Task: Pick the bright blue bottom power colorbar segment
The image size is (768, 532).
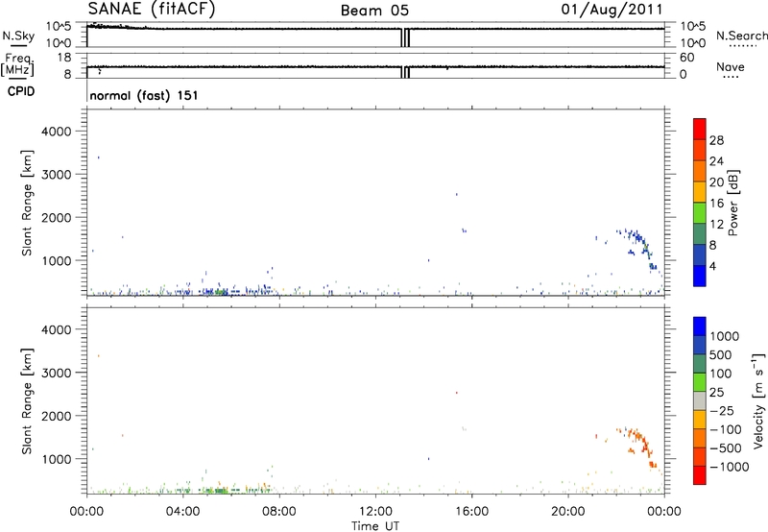Action: [x=700, y=276]
